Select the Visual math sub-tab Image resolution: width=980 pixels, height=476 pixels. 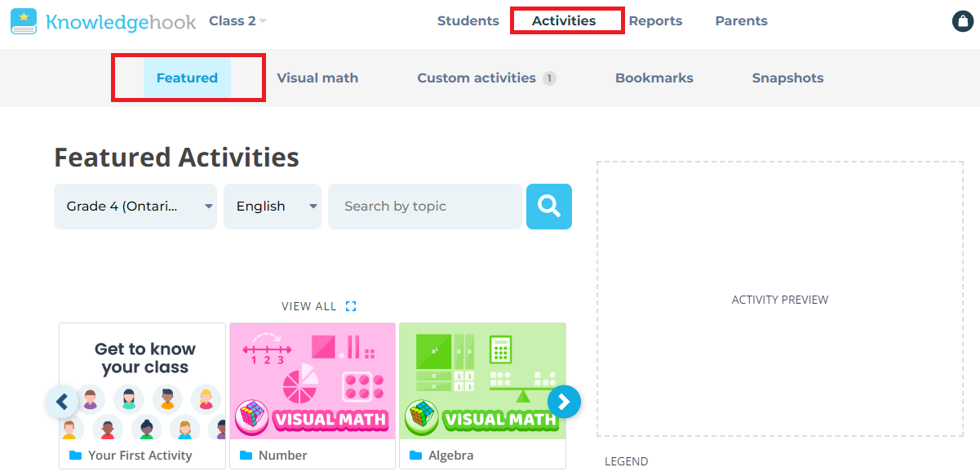coord(317,78)
